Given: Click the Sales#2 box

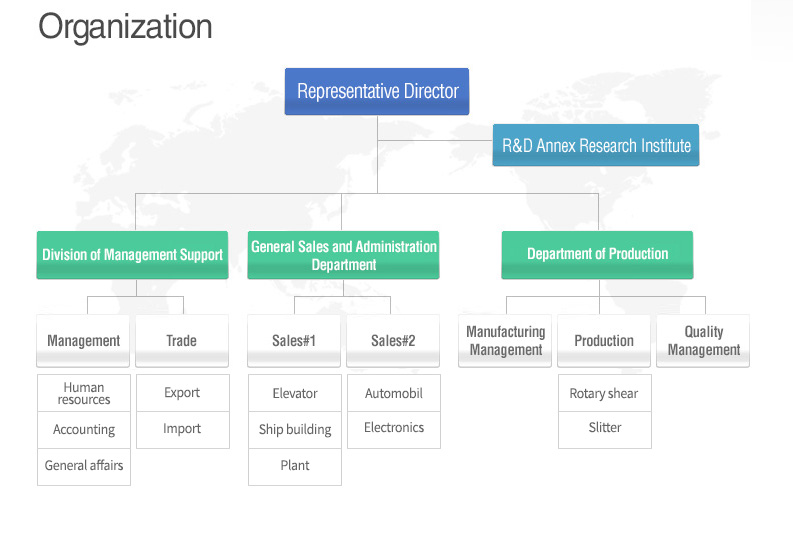Looking at the screenshot, I should click(393, 341).
